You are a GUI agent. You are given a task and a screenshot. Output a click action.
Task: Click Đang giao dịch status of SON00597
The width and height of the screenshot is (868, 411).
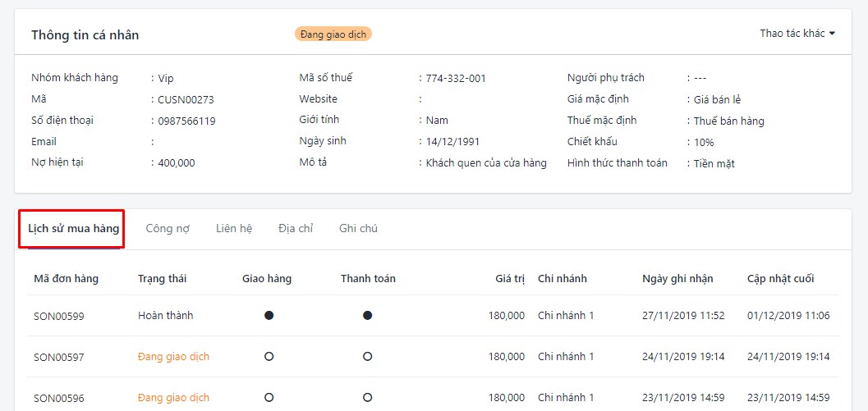pyautogui.click(x=173, y=357)
